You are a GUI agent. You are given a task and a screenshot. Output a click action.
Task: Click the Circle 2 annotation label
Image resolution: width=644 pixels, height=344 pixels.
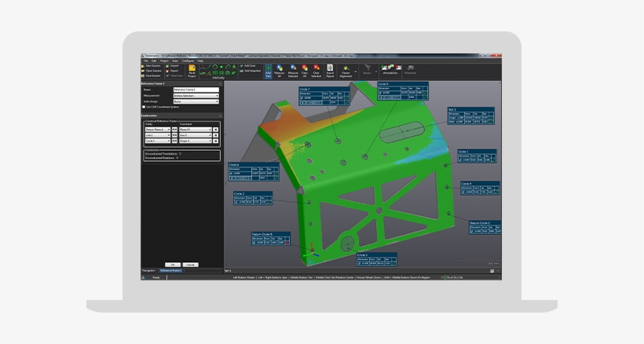[253, 198]
